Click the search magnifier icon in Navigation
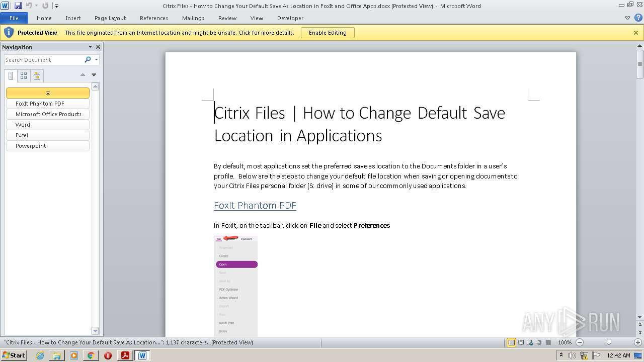 (x=88, y=60)
